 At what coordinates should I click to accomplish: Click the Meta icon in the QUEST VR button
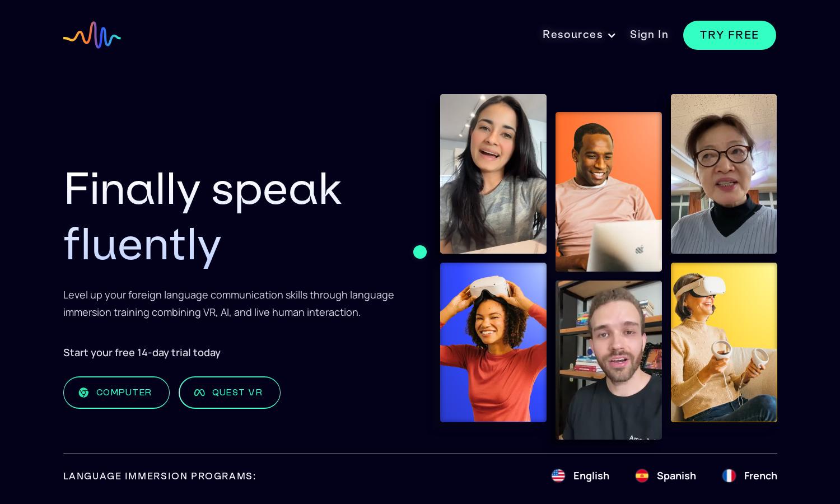click(199, 393)
